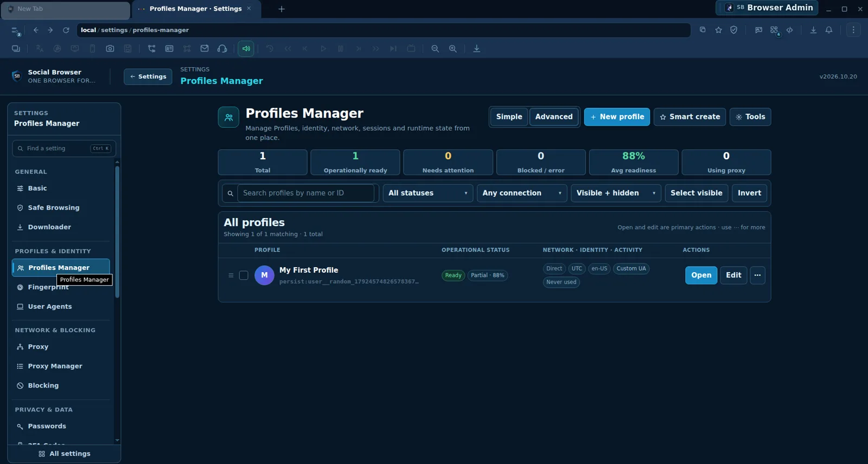Screen dimensions: 868x464
Task: Click the green speaker audio toolbar icon
Action: (x=246, y=49)
